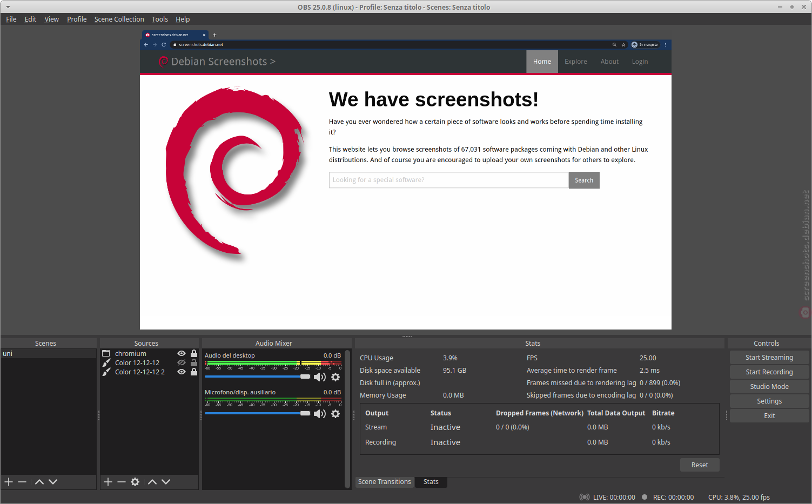Open Microfono/disp. ausiliario settings gear
Viewport: 812px width, 504px height.
335,414
